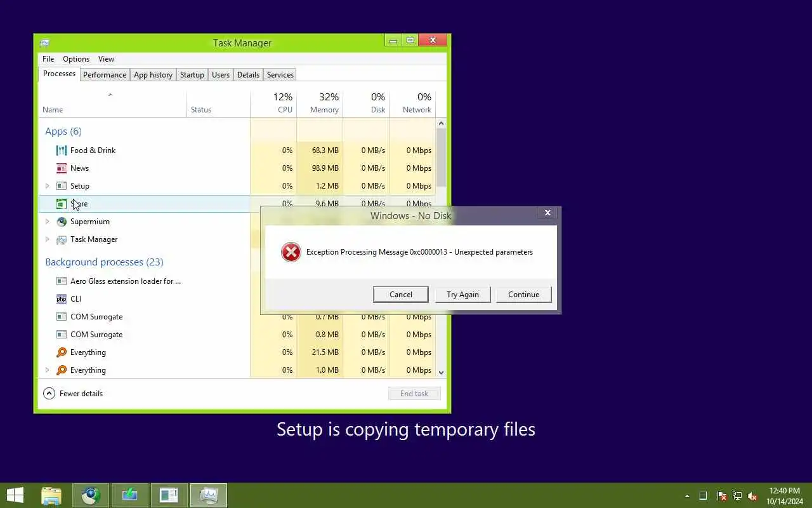Open the Start menu

coord(15,495)
